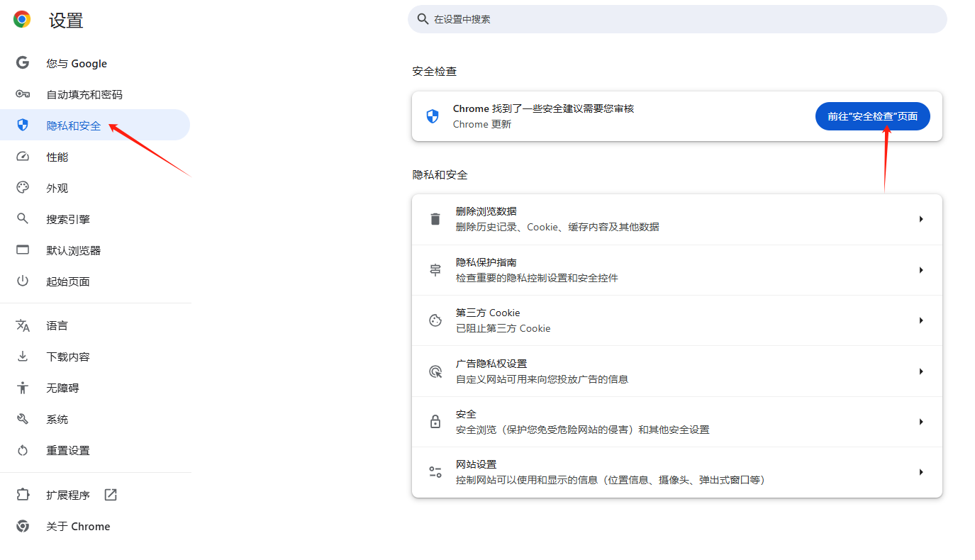Click the sliders icon for 网站设置
The height and width of the screenshot is (560, 975).
[x=435, y=472]
